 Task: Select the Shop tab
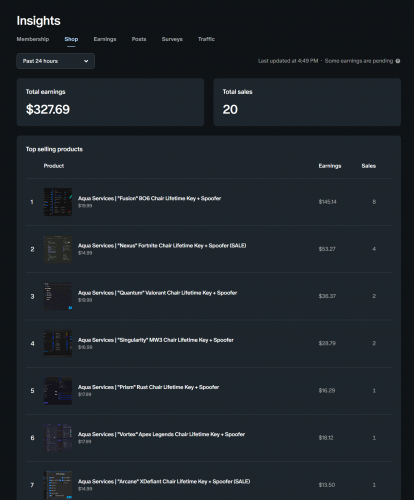71,39
